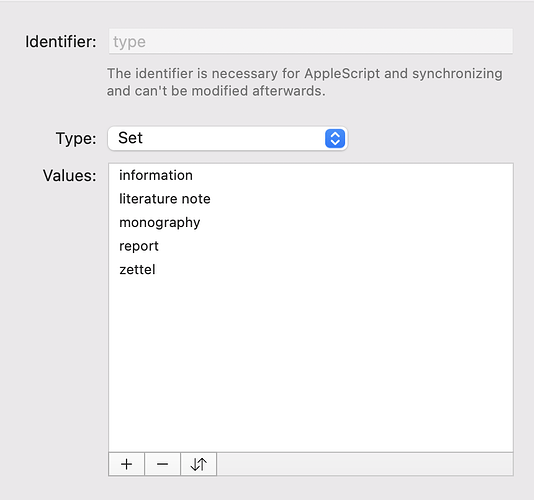Remove the selected value with the minus button

coord(162,464)
